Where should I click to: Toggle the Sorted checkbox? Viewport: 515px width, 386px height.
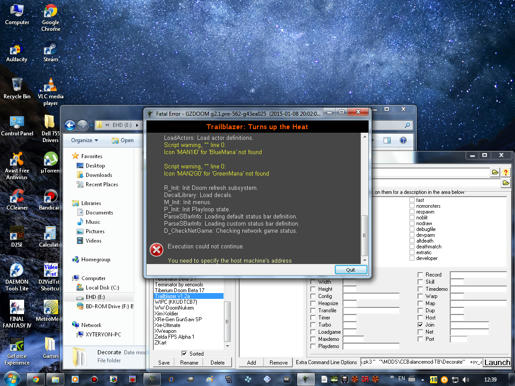click(x=184, y=353)
